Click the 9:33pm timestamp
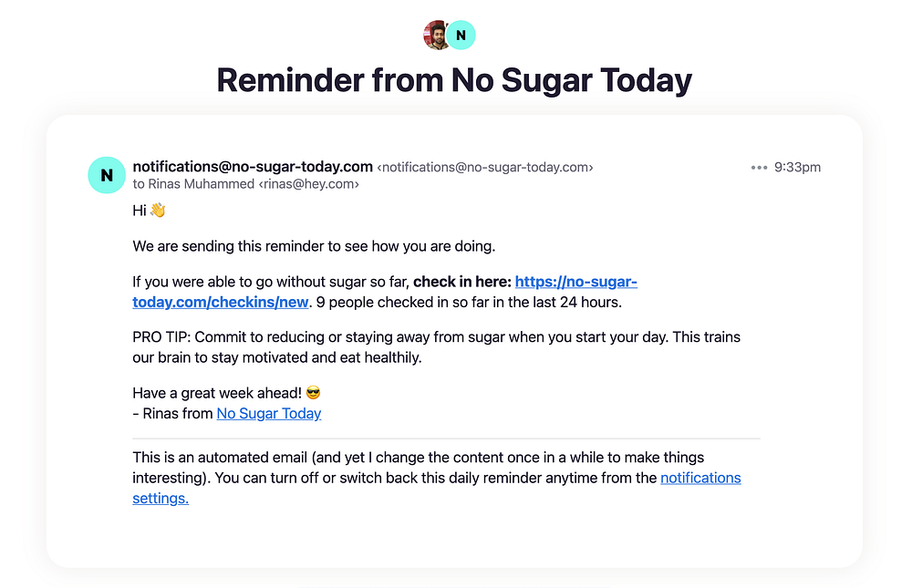912x588 pixels. tap(797, 168)
